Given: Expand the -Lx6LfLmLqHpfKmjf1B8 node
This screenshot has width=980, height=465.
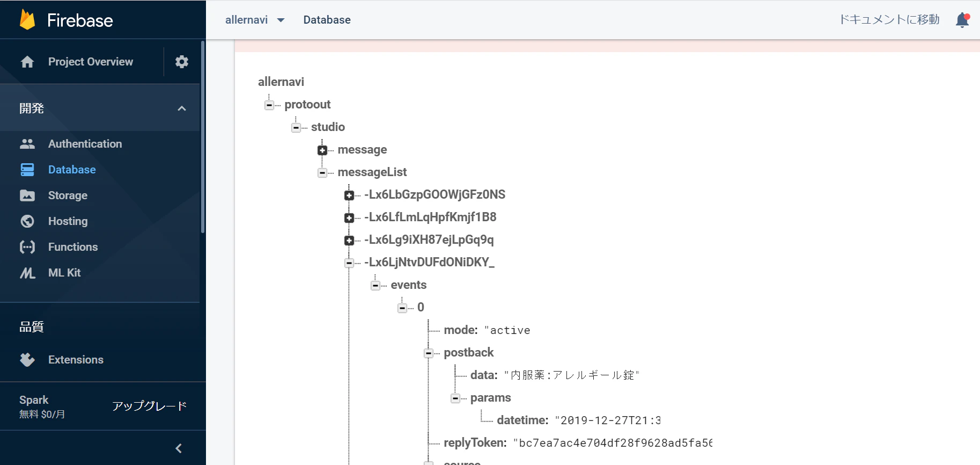Looking at the screenshot, I should [349, 218].
